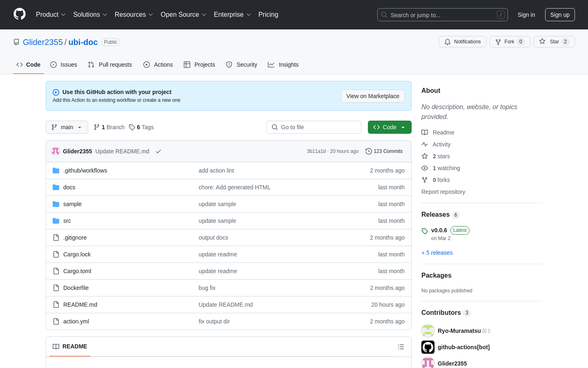Open the sample folder

pyautogui.click(x=73, y=204)
